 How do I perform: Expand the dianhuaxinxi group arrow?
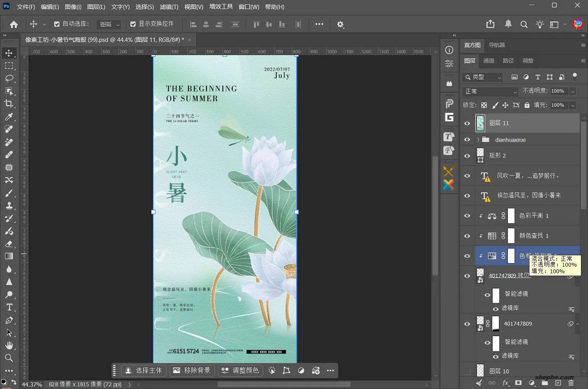pos(478,140)
